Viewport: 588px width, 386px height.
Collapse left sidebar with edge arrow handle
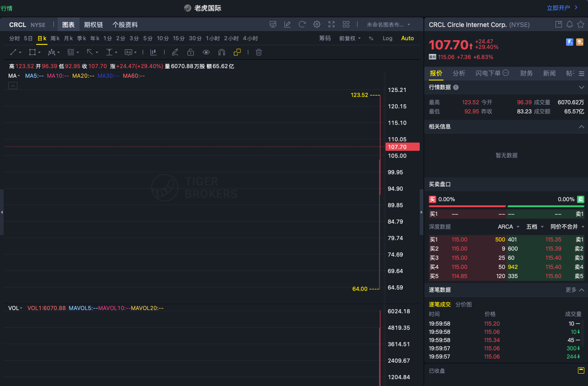pyautogui.click(x=2, y=212)
